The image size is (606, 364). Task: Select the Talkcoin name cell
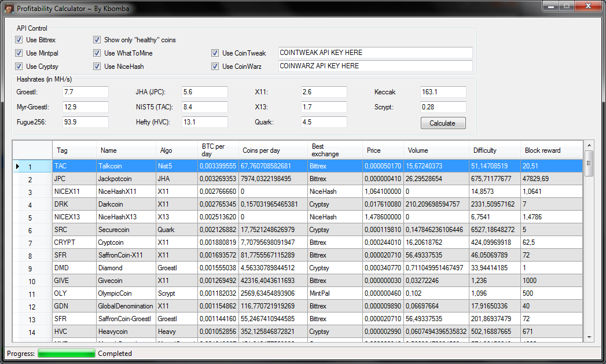pos(126,166)
